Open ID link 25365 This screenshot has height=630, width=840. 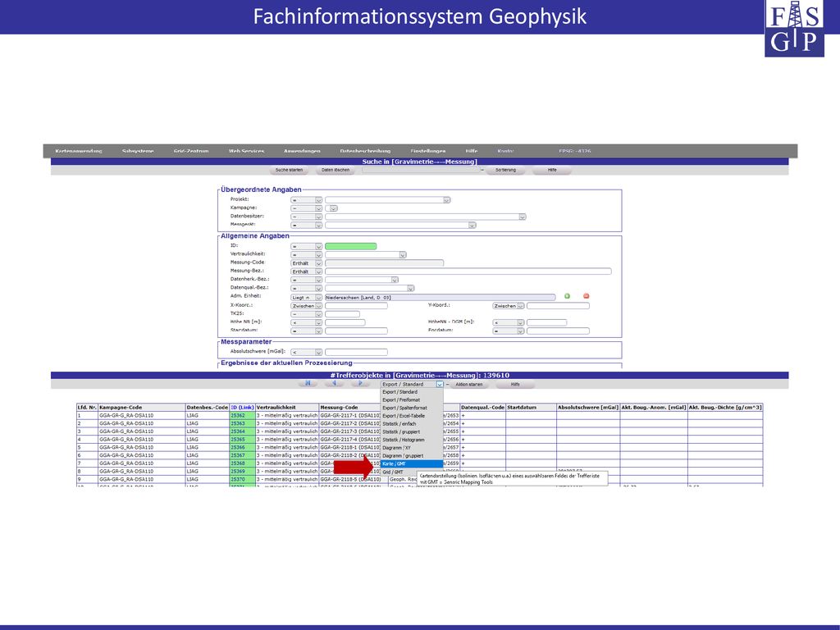click(237, 440)
